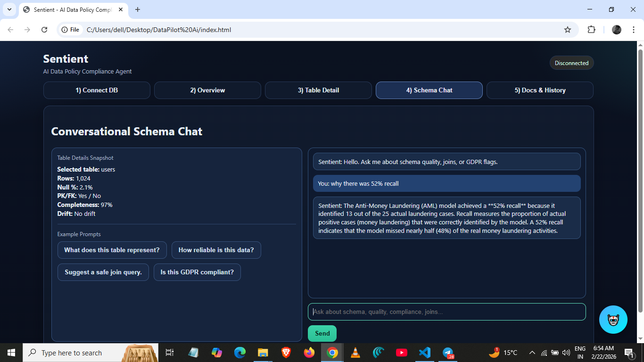Click the Sentient app title heading

tap(66, 58)
